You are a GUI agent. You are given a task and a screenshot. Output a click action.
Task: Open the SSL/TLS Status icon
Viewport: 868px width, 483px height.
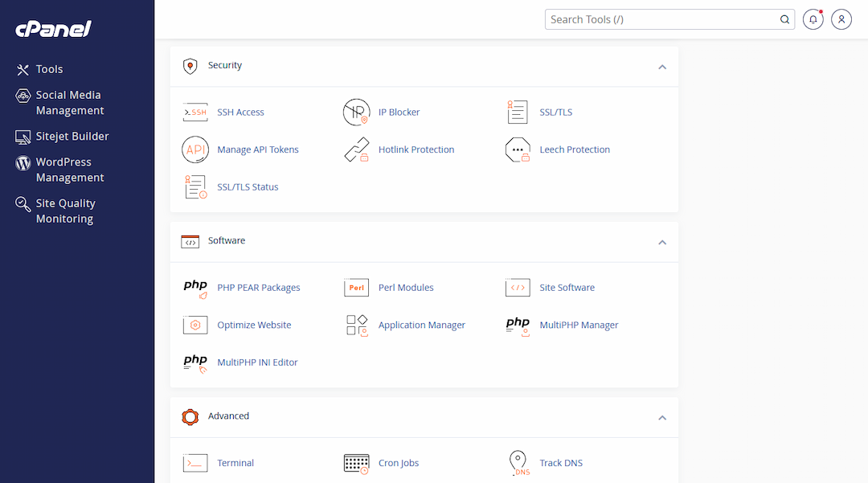point(195,187)
